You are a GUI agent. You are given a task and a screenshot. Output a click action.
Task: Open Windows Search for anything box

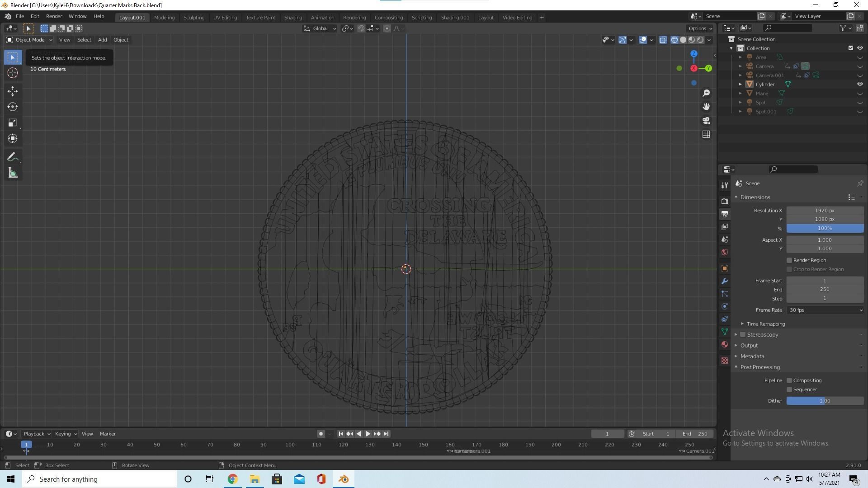click(99, 479)
